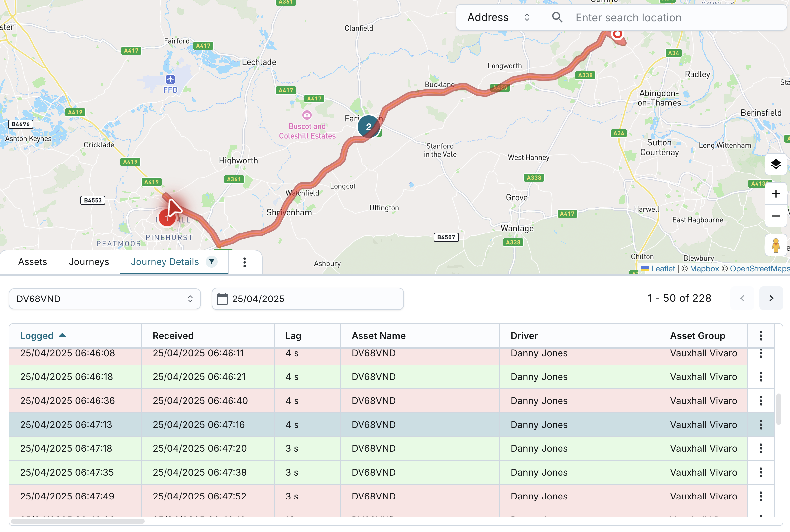
Task: Go to the next page of results
Action: coord(771,298)
